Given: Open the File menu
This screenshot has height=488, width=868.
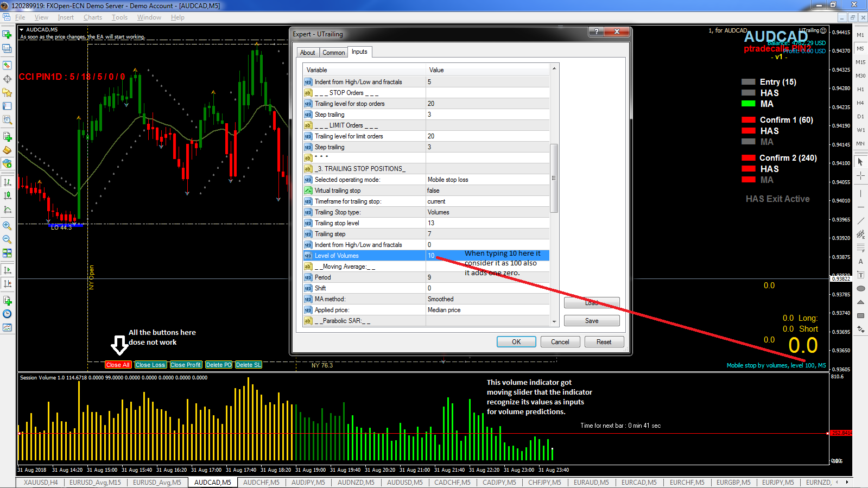Looking at the screenshot, I should pos(20,17).
